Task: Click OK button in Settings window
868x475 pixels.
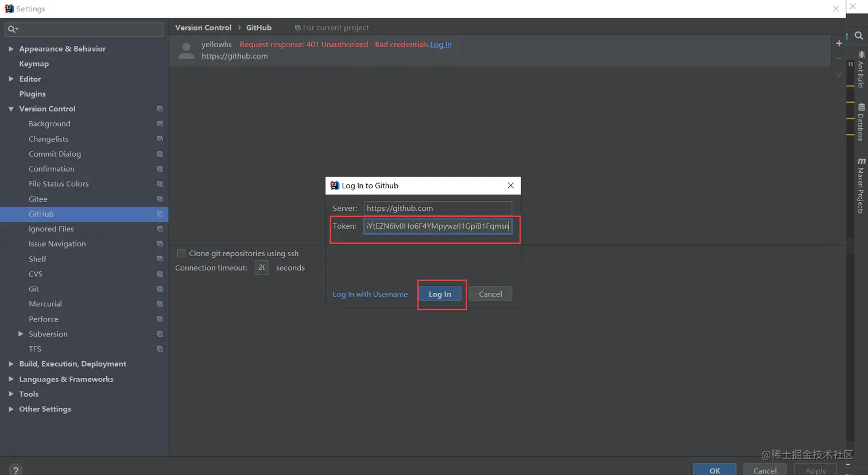Action: click(715, 470)
